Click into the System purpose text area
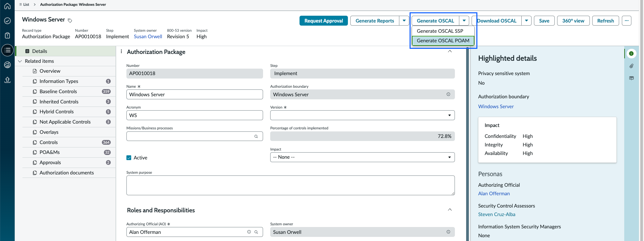 290,185
